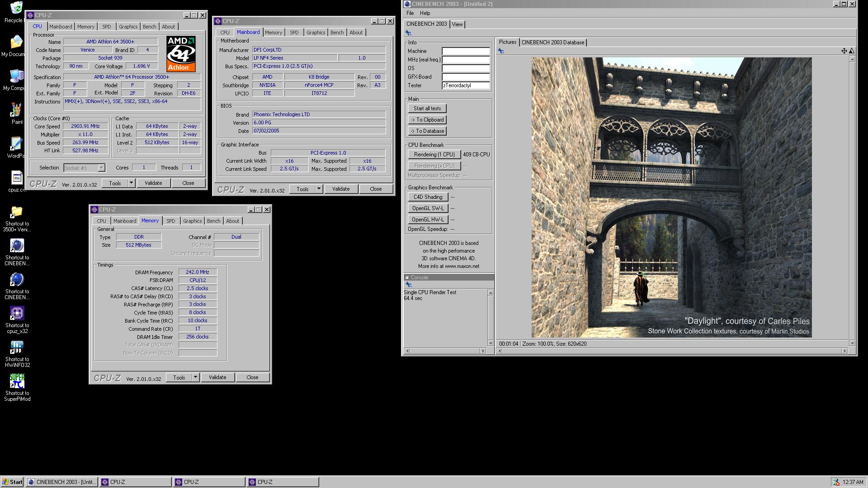Screen dimensions: 868x488
Task: Open Bench tab in CPU-Z Mainboard window
Action: (x=337, y=33)
